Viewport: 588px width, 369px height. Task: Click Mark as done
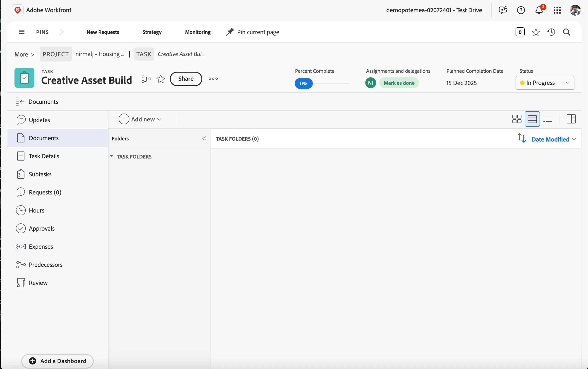pos(399,83)
